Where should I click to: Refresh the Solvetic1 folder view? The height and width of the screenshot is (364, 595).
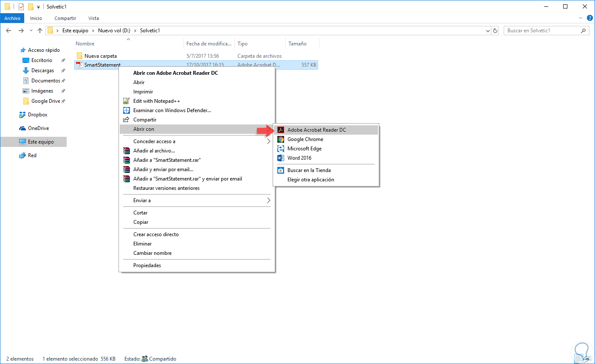tap(495, 31)
